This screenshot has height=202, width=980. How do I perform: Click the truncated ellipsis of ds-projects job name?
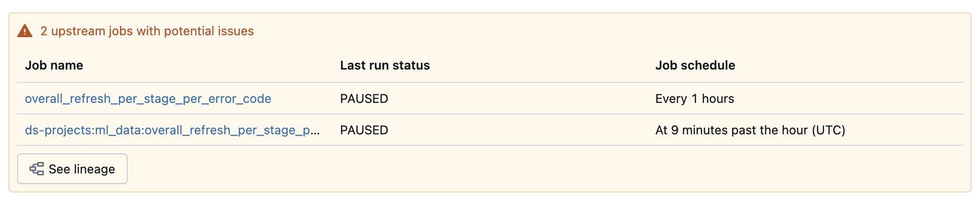tap(315, 131)
